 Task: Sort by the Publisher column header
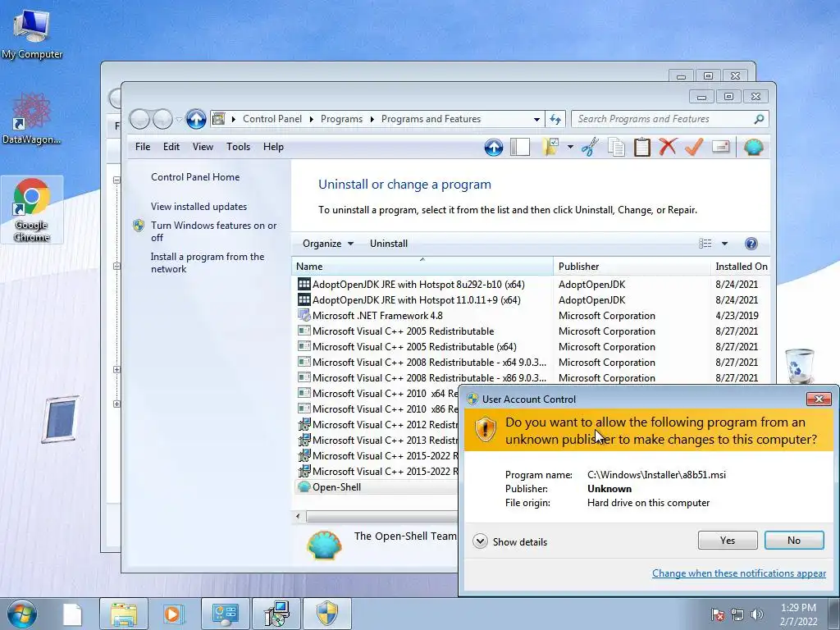[x=632, y=267]
